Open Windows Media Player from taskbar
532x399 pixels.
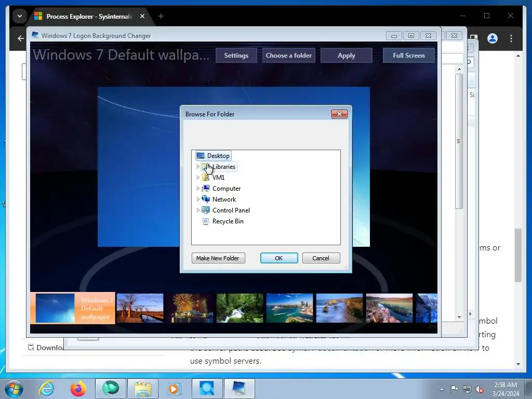click(175, 389)
